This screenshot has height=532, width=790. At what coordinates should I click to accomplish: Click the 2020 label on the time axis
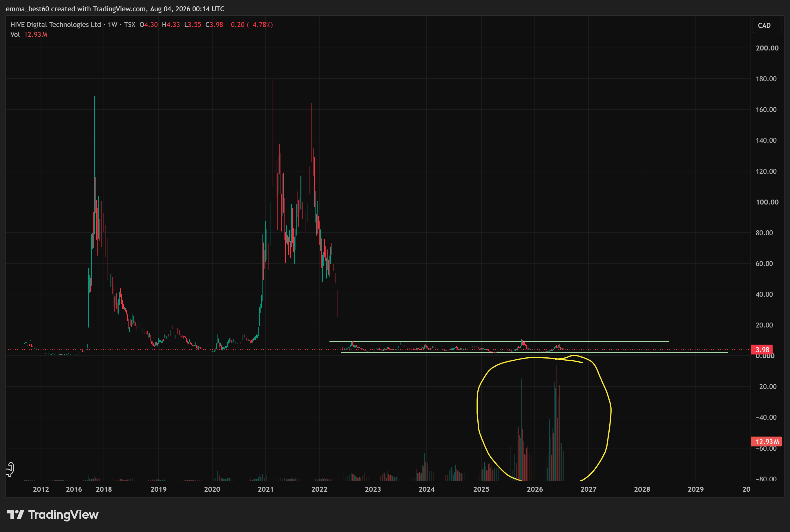tap(212, 489)
